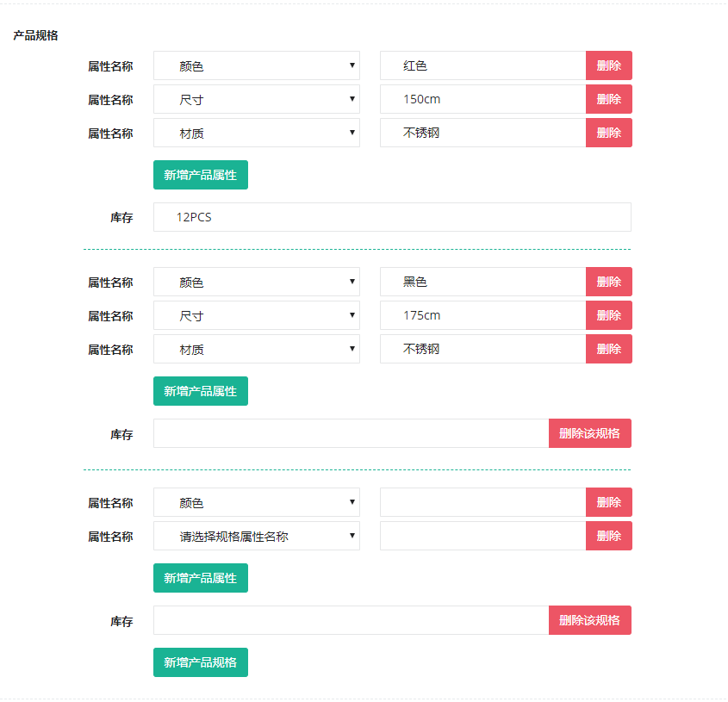Delete the 150cm size attribute row
This screenshot has height=702, width=728.
(x=609, y=99)
